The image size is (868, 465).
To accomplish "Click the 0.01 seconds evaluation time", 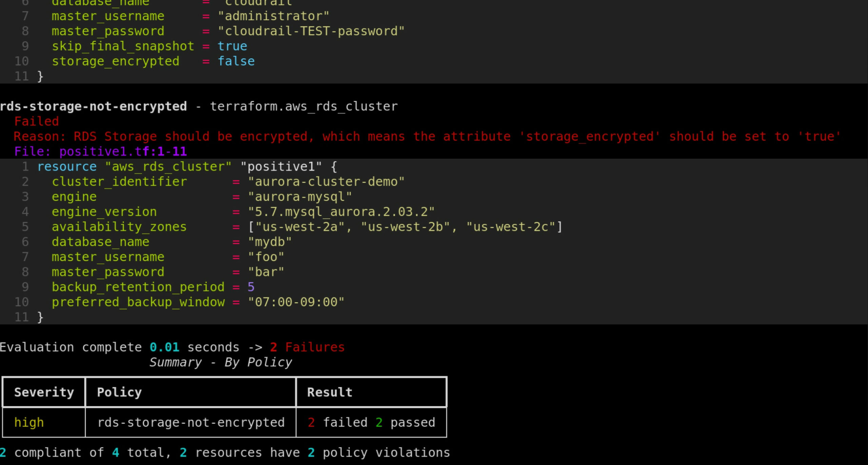I will pos(195,347).
